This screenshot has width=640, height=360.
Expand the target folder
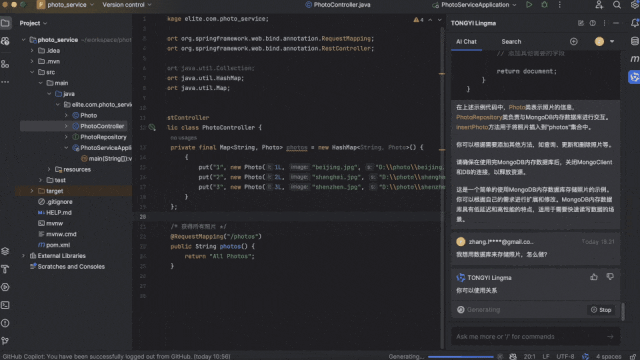pyautogui.click(x=32, y=191)
